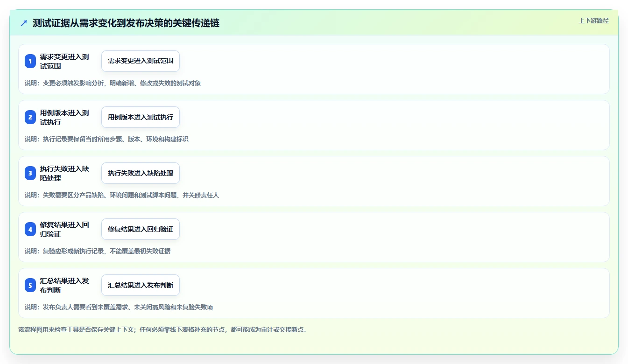Click the 用例版本进入测试执行 chip button
This screenshot has height=364, width=628.
141,117
